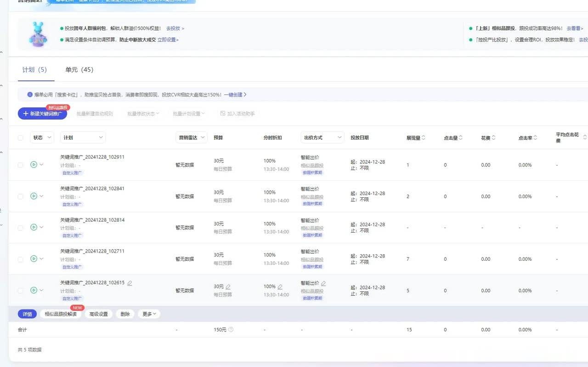Click play status icon for plan 102911
This screenshot has height=367, width=588.
[x=34, y=164]
